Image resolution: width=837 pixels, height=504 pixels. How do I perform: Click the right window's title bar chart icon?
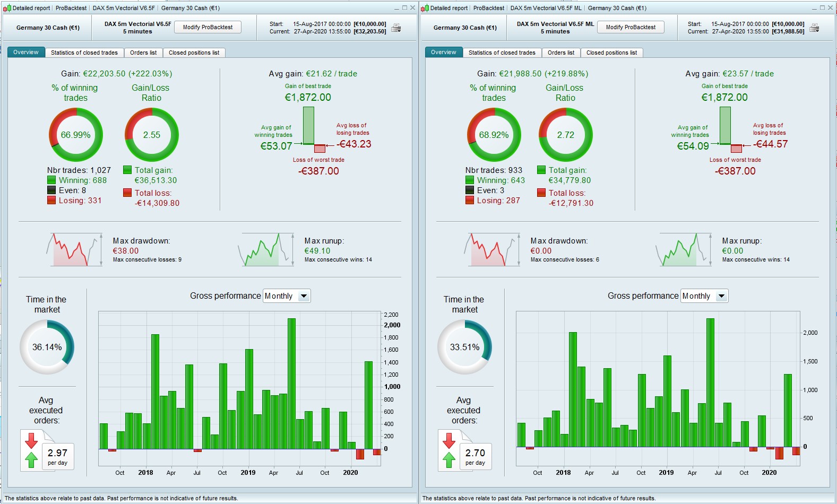point(425,8)
